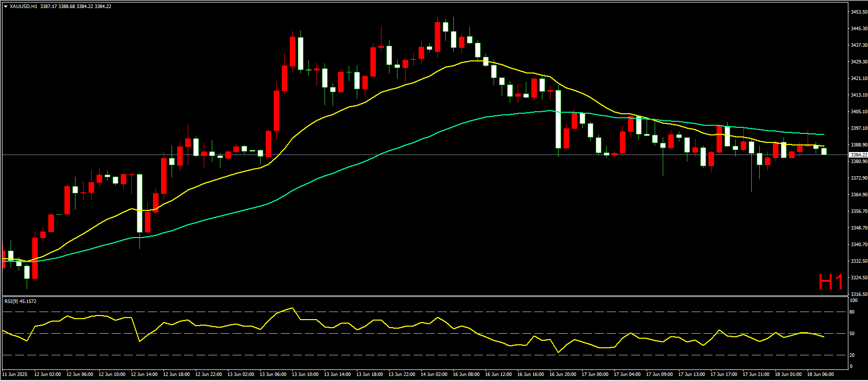Click the 3421.10 price axis label
Screen dimensions: 868x381
pos(858,78)
